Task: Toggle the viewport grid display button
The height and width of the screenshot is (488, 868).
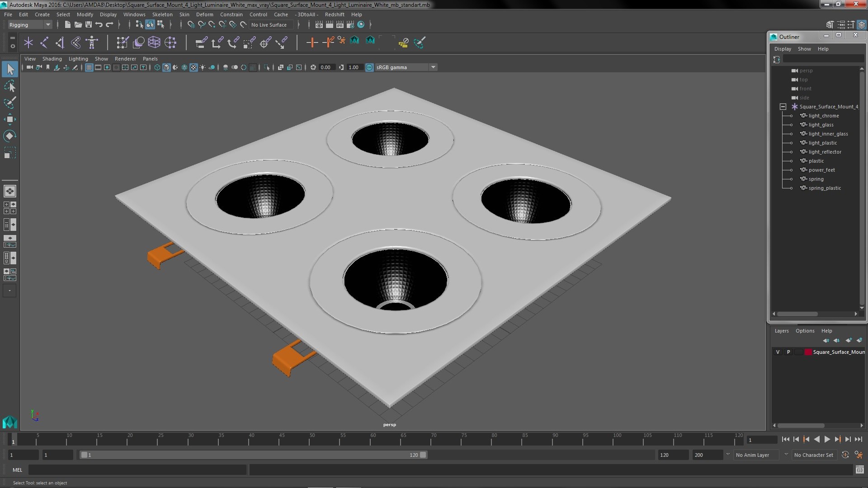Action: (89, 67)
